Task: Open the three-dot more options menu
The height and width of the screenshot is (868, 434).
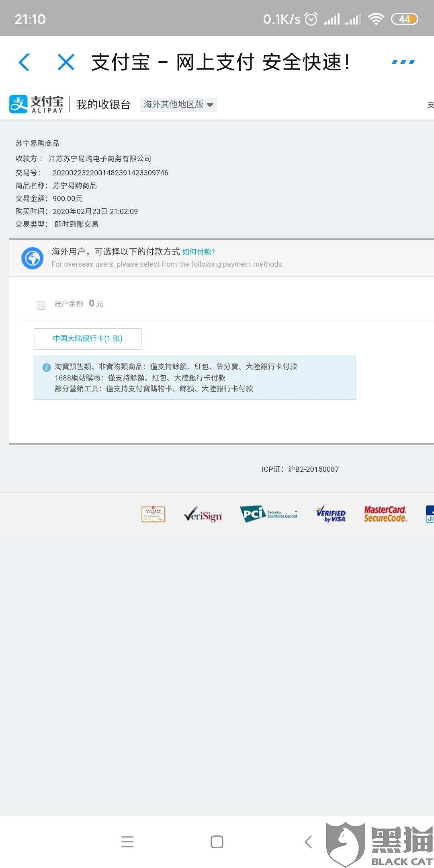Action: click(403, 62)
